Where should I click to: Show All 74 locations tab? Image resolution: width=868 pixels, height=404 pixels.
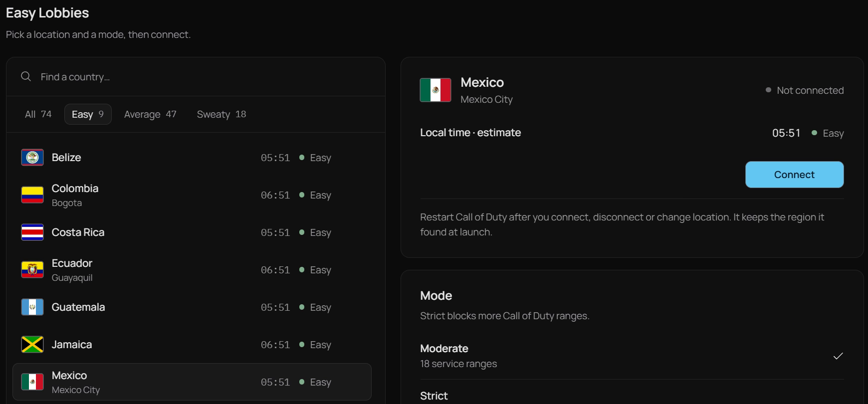pyautogui.click(x=38, y=114)
